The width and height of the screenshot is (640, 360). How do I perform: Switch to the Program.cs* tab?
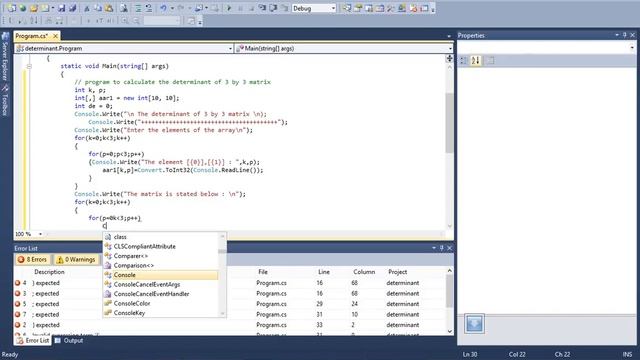pyautogui.click(x=31, y=36)
